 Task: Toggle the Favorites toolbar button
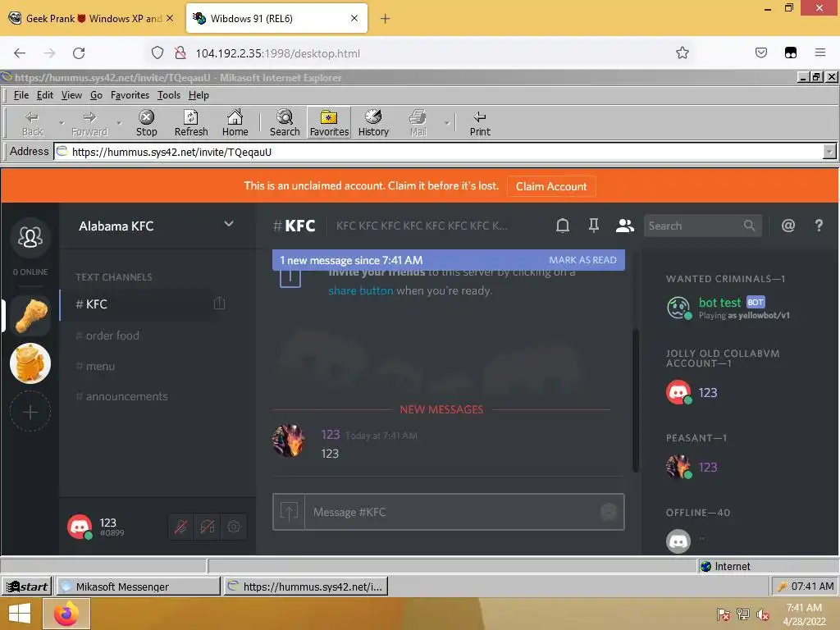click(329, 123)
